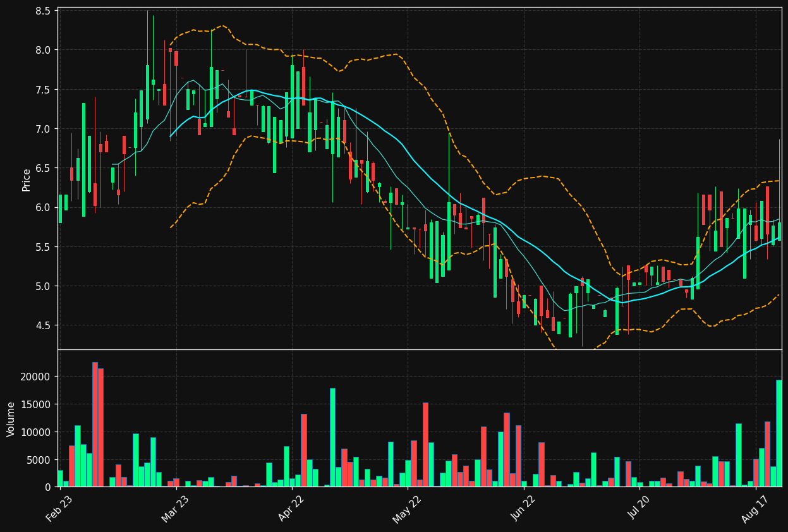
Task: Click the 10000 volume axis label
Action: pos(37,432)
